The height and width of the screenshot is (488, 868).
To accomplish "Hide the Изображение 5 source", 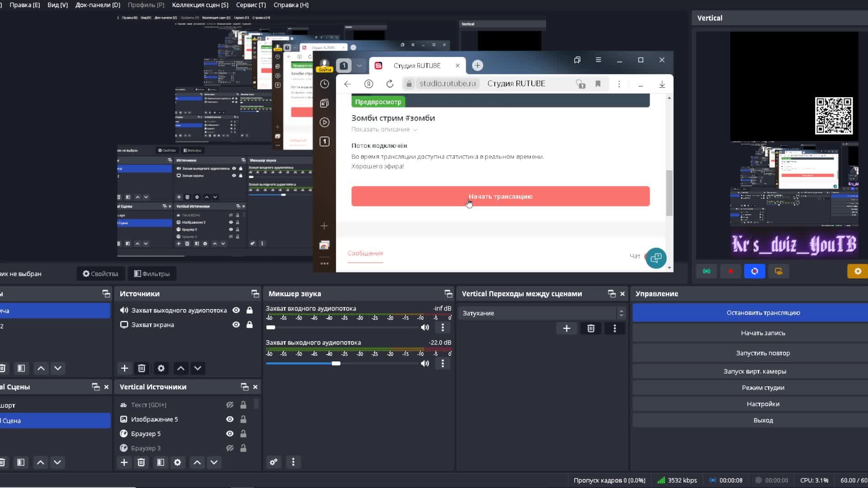I will tap(230, 419).
